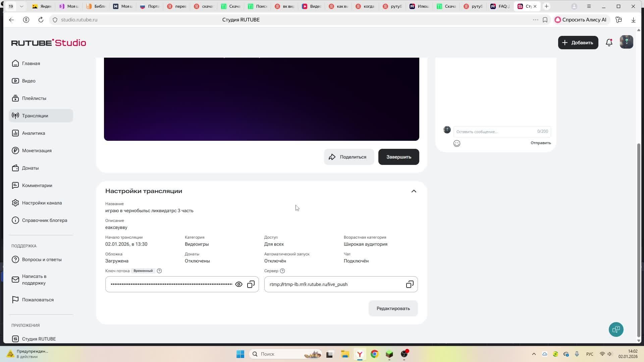Open the notifications bell
The width and height of the screenshot is (644, 362).
coord(609,43)
